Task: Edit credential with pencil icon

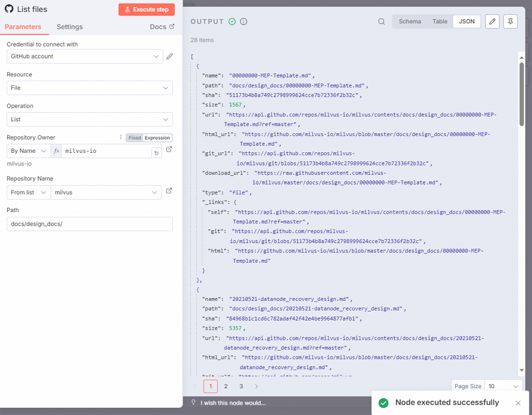Action: 170,56
